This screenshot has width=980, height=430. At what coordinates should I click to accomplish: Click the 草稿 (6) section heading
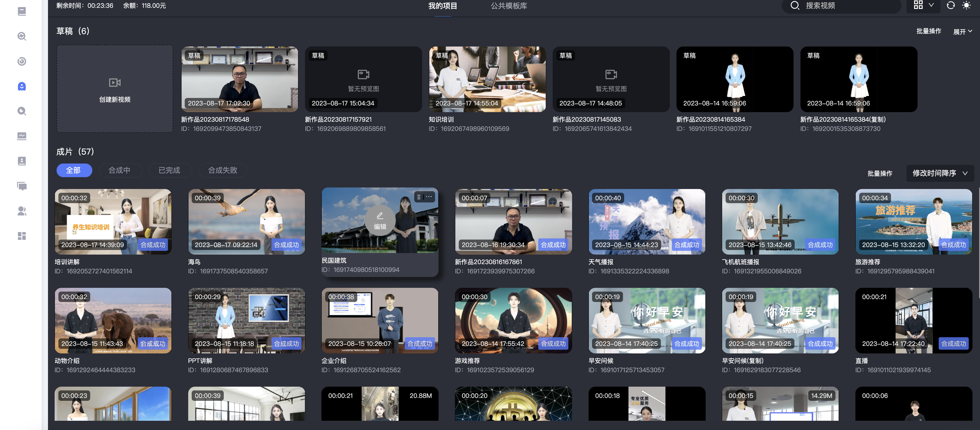(73, 31)
